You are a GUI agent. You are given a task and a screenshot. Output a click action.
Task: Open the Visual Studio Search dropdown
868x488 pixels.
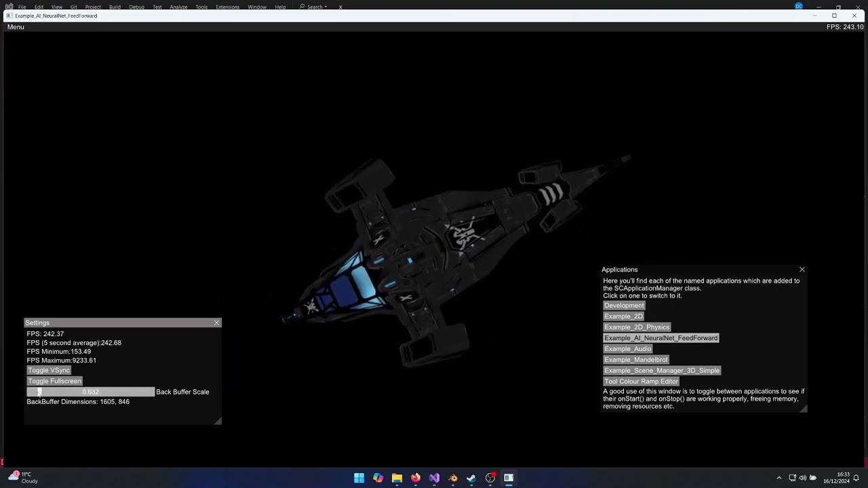[x=313, y=7]
